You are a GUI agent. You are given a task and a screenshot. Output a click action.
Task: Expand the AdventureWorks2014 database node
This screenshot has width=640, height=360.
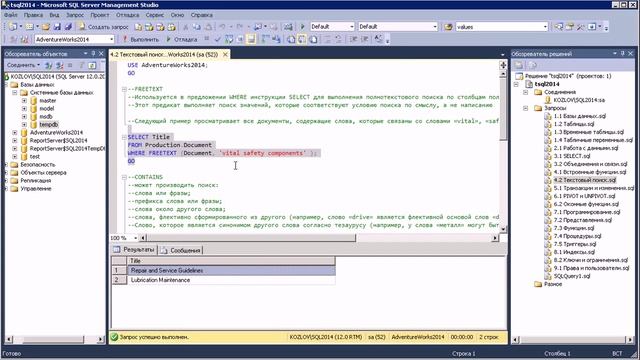click(x=15, y=133)
